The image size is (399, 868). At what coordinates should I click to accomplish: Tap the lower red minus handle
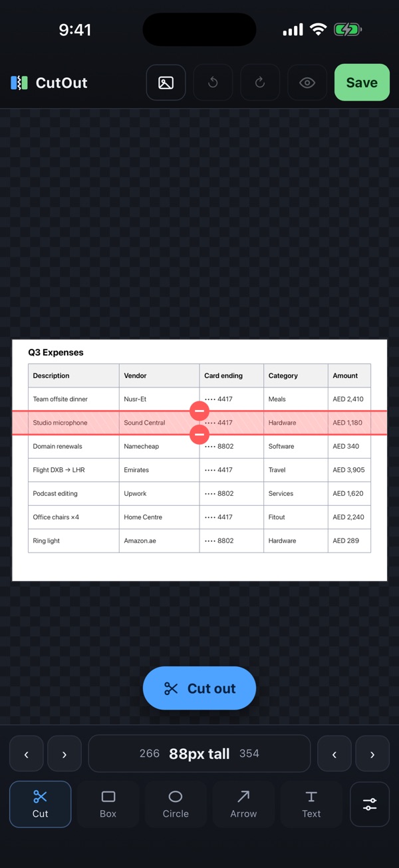tap(199, 435)
